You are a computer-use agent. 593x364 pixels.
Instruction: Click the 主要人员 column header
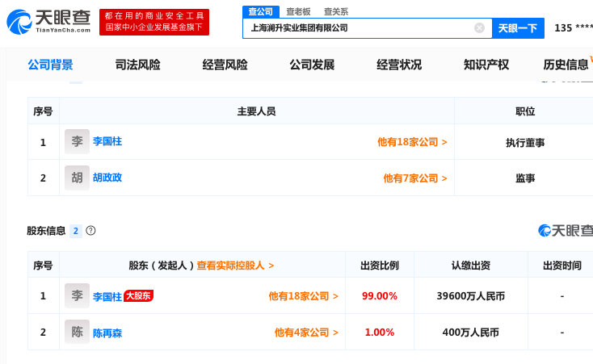[x=256, y=111]
